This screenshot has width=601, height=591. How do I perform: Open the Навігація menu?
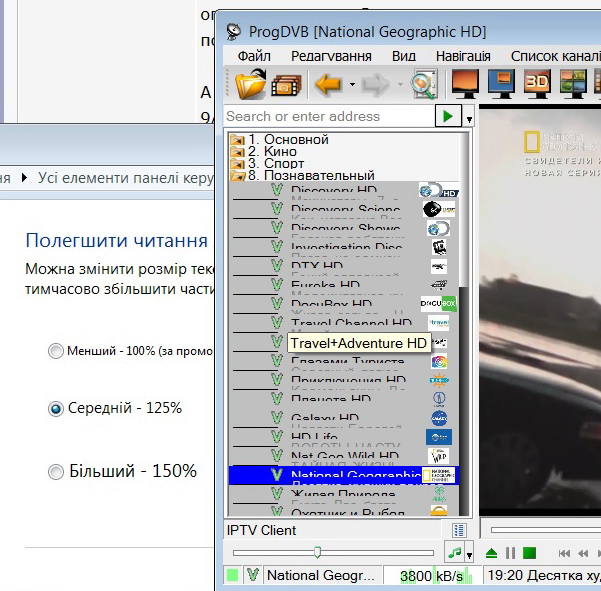click(x=462, y=56)
